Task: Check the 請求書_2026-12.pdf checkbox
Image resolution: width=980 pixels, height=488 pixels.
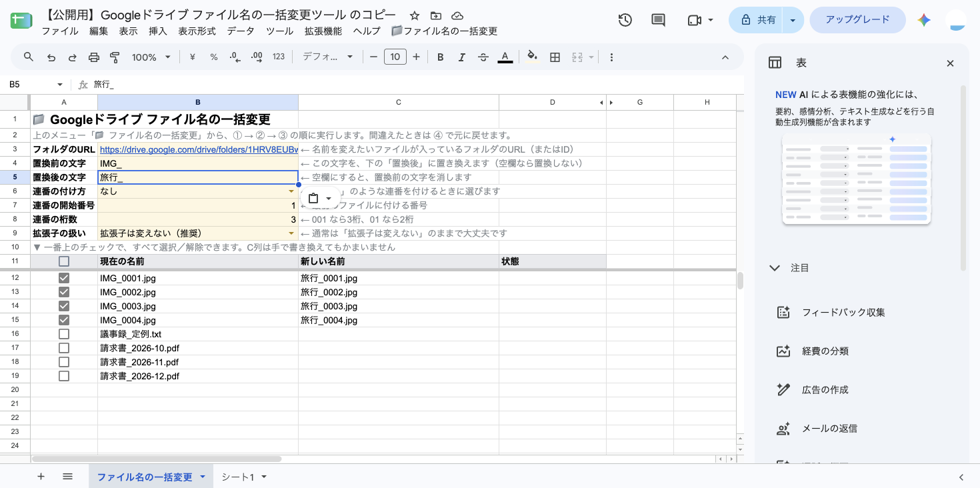Action: point(64,376)
